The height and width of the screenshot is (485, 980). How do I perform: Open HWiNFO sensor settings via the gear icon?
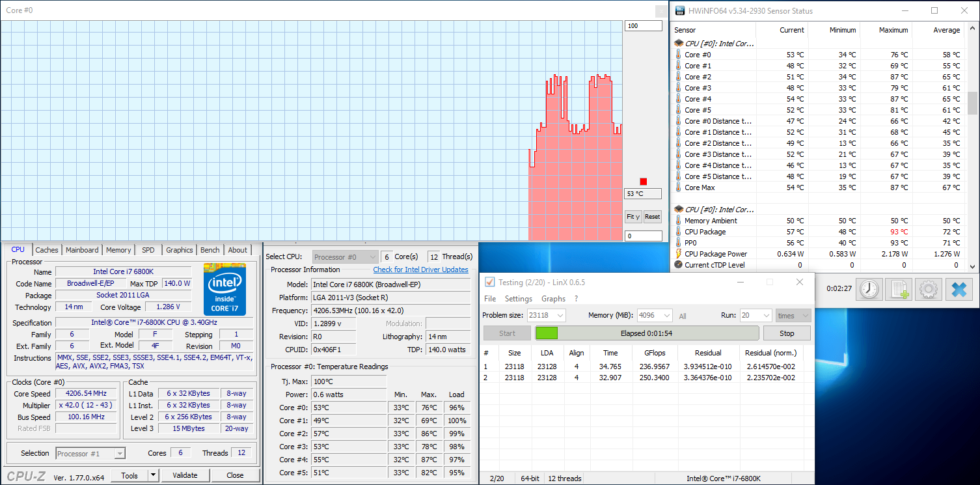[929, 289]
